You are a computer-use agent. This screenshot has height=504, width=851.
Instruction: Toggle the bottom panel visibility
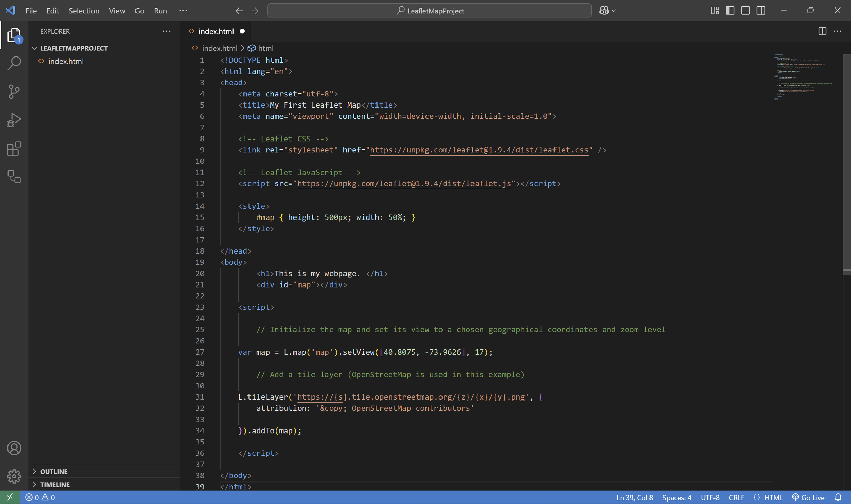(745, 11)
